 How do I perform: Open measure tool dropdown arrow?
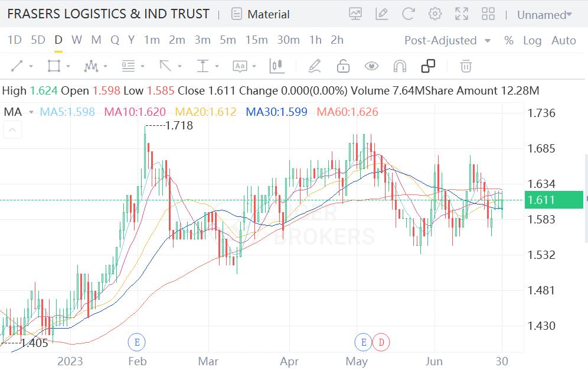[x=217, y=66]
